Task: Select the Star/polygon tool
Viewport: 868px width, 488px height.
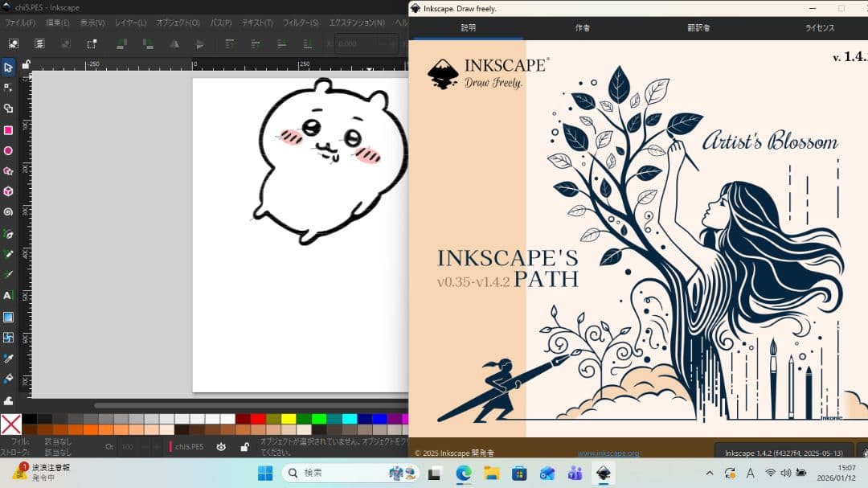Action: (x=8, y=171)
